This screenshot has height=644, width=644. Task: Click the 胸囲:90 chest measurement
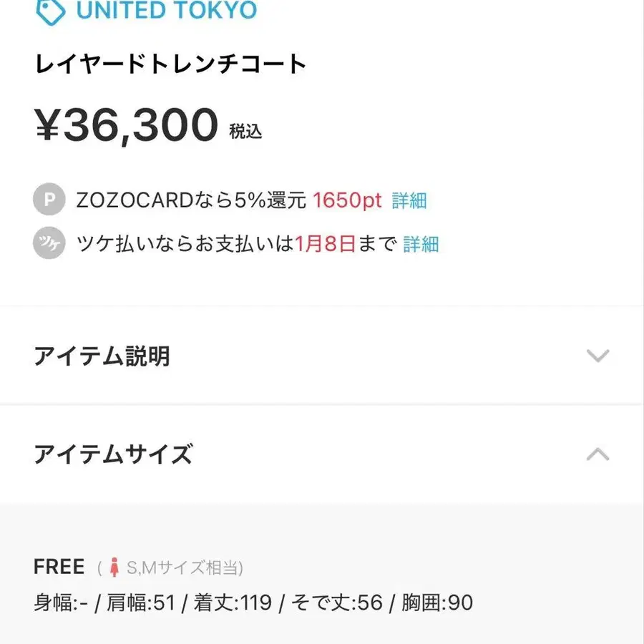439,602
